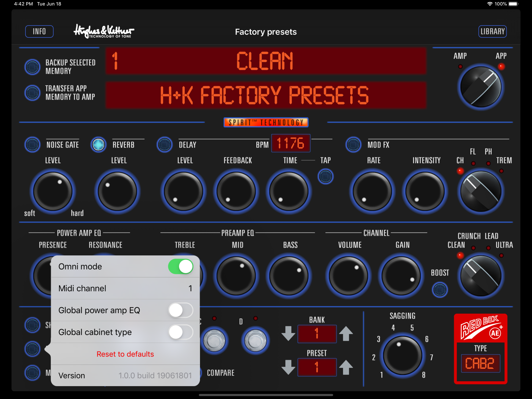This screenshot has width=532, height=399.
Task: Click the Reverb level knob
Action: pyautogui.click(x=118, y=191)
